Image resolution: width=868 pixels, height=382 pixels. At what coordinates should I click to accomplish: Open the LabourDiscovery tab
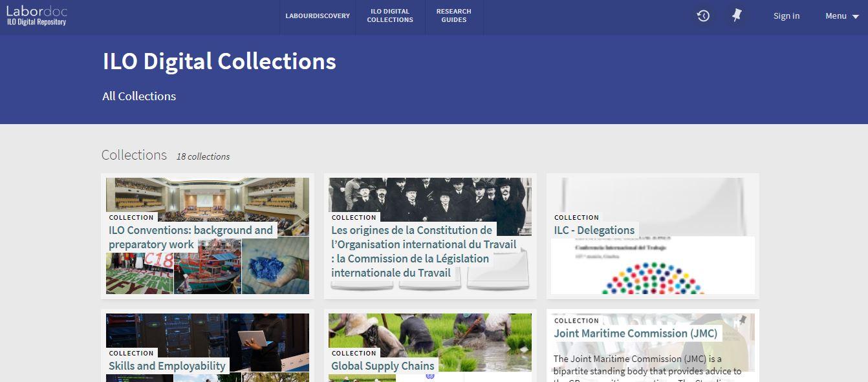coord(318,16)
